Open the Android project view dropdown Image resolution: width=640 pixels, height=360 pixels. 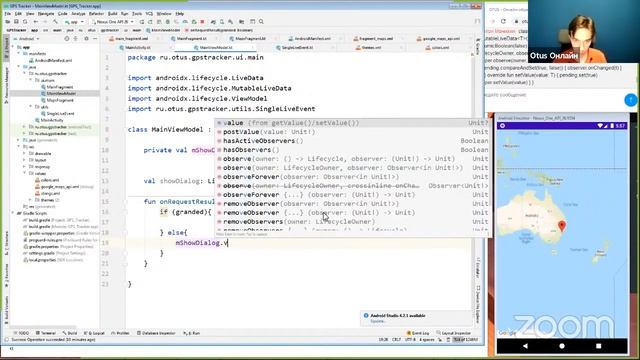coord(27,39)
